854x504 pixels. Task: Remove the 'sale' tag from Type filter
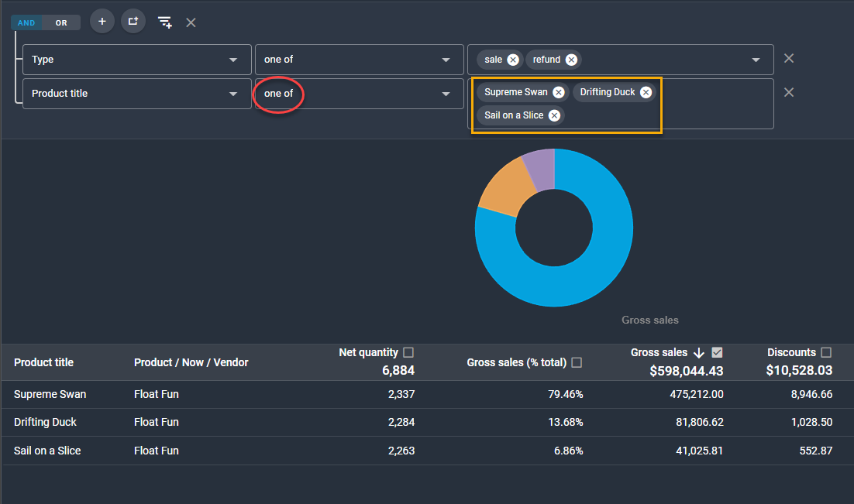513,60
